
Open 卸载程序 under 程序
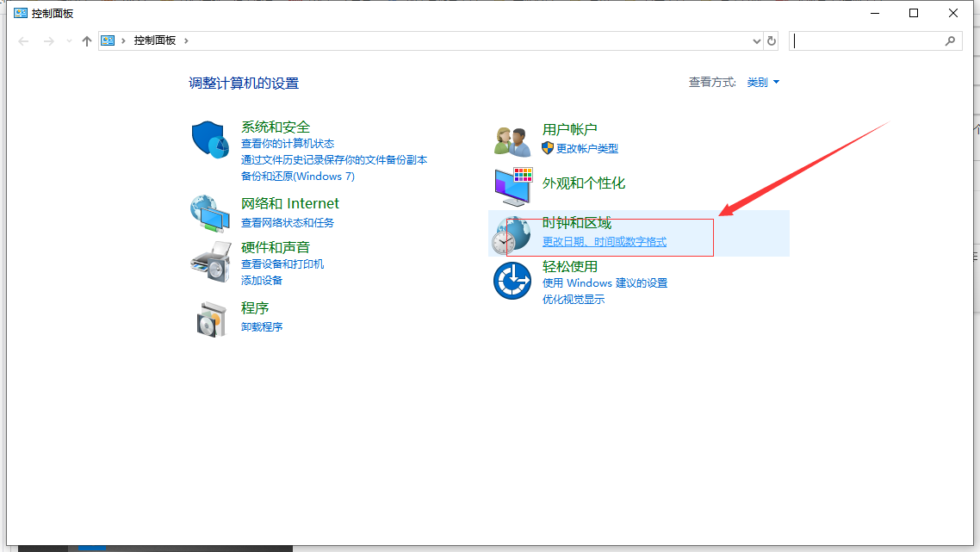click(x=264, y=326)
